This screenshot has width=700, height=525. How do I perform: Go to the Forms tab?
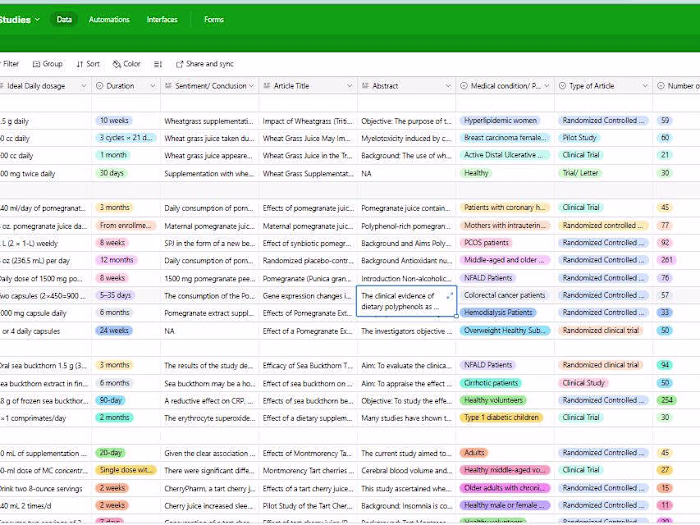[x=214, y=19]
